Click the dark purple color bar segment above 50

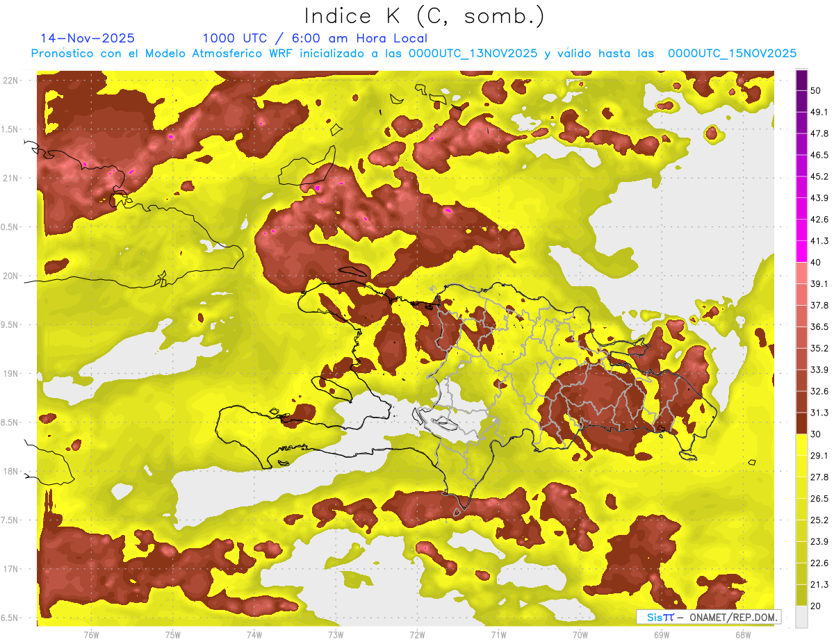point(801,80)
